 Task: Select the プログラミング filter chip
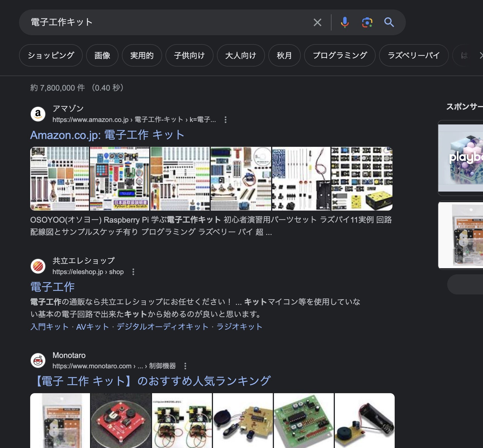(340, 55)
